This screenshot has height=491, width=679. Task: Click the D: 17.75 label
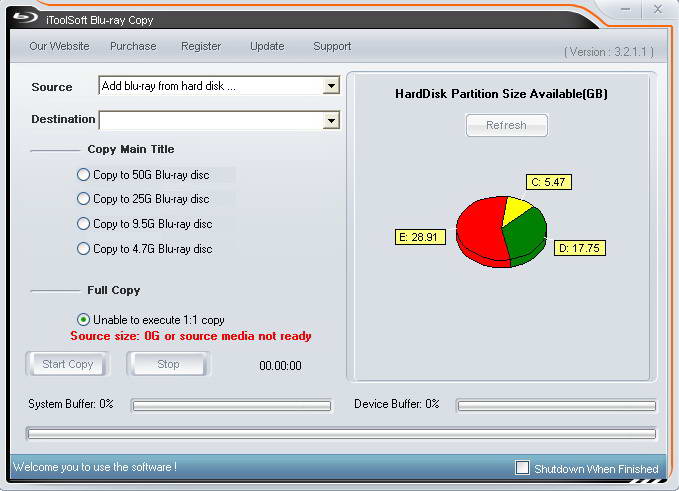tap(580, 248)
